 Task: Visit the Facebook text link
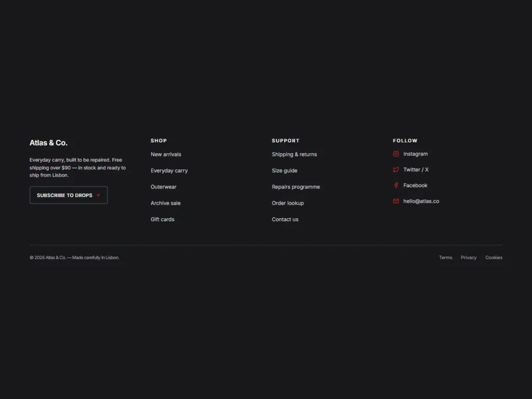(415, 185)
